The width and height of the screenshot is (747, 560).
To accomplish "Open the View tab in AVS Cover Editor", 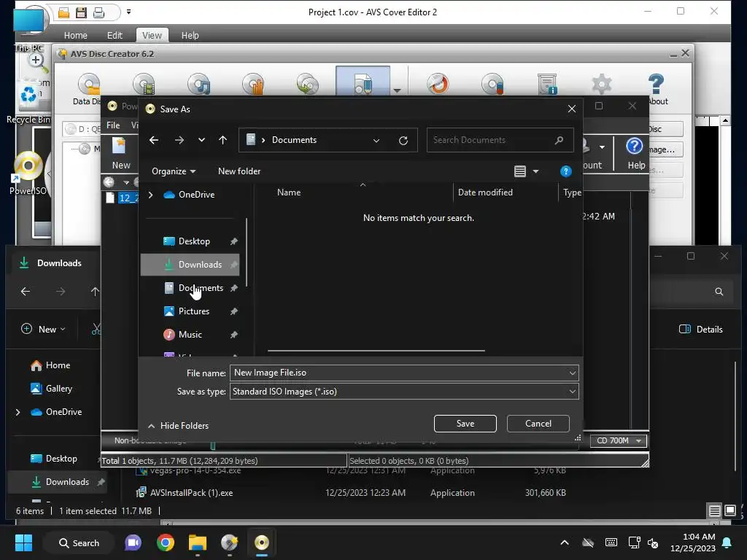I will click(152, 35).
